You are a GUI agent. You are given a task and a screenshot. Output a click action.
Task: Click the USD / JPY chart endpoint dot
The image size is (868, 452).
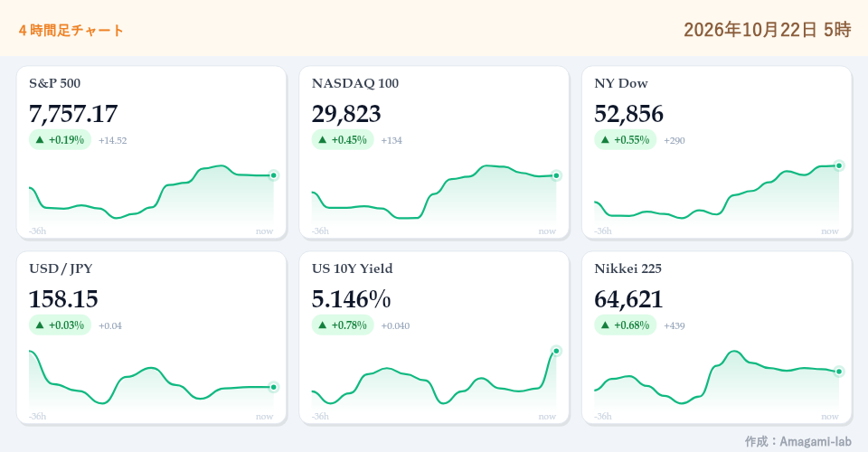point(273,387)
